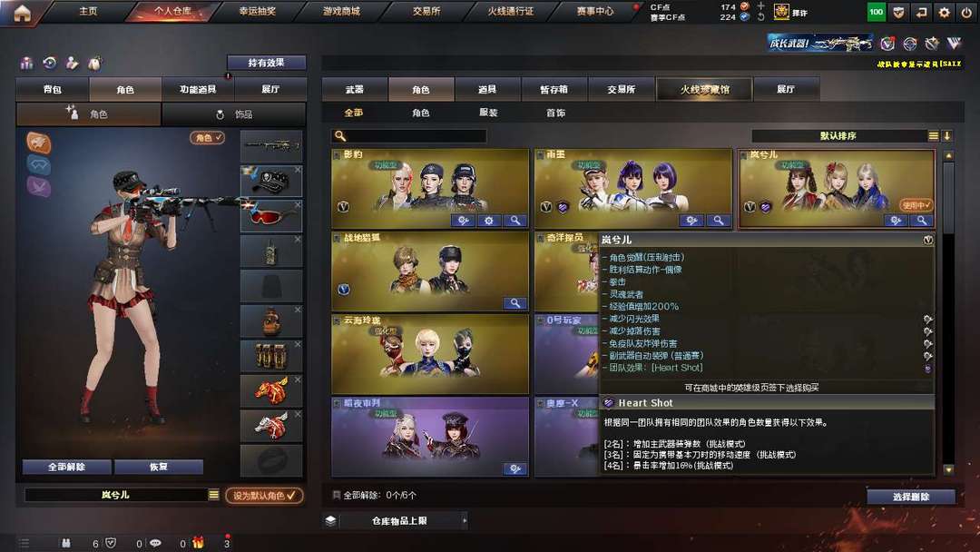Viewport: 980px width, 552px height.
Task: Open settings gear in top-right corner
Action: (944, 12)
